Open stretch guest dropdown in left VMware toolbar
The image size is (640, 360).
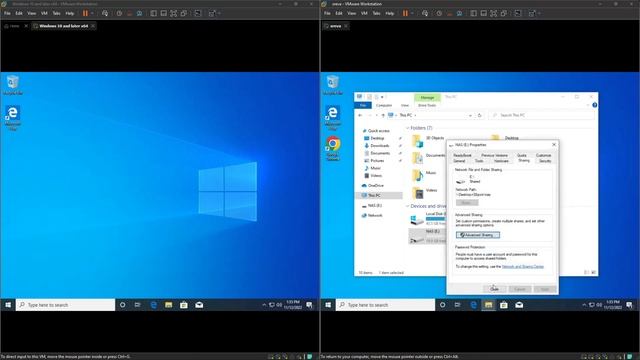[220, 13]
